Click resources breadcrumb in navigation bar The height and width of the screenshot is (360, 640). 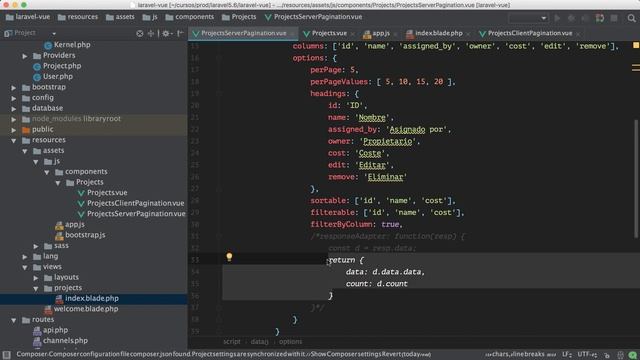coord(78,17)
